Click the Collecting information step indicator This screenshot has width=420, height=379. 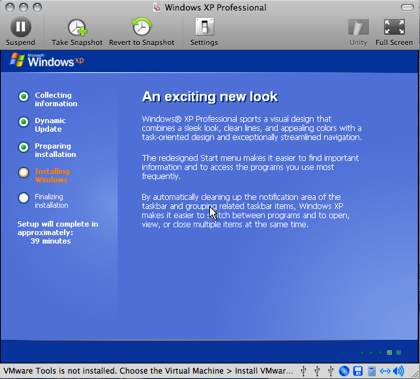(x=23, y=96)
